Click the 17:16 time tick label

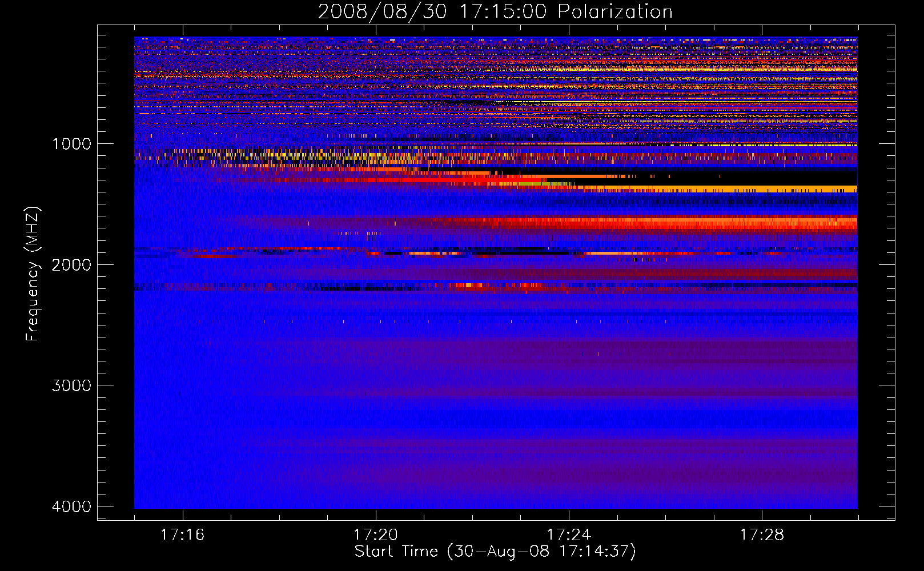pos(182,534)
